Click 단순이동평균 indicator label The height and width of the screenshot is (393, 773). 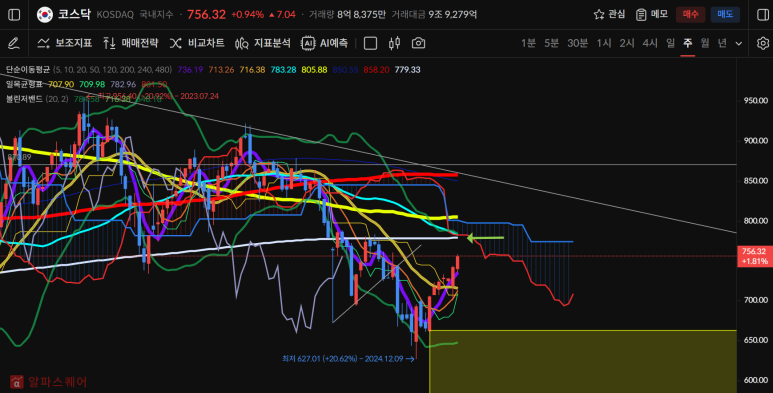click(x=28, y=70)
